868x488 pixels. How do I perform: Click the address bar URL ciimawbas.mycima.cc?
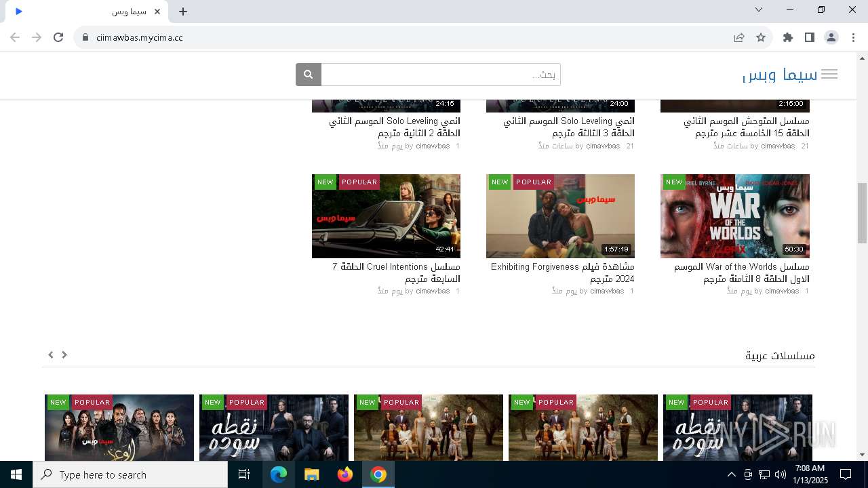[140, 37]
